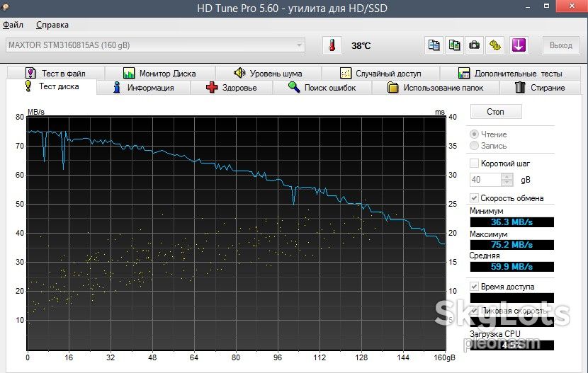The height and width of the screenshot is (373, 588).
Task: Select the Тест диска tab
Action: pyautogui.click(x=52, y=86)
